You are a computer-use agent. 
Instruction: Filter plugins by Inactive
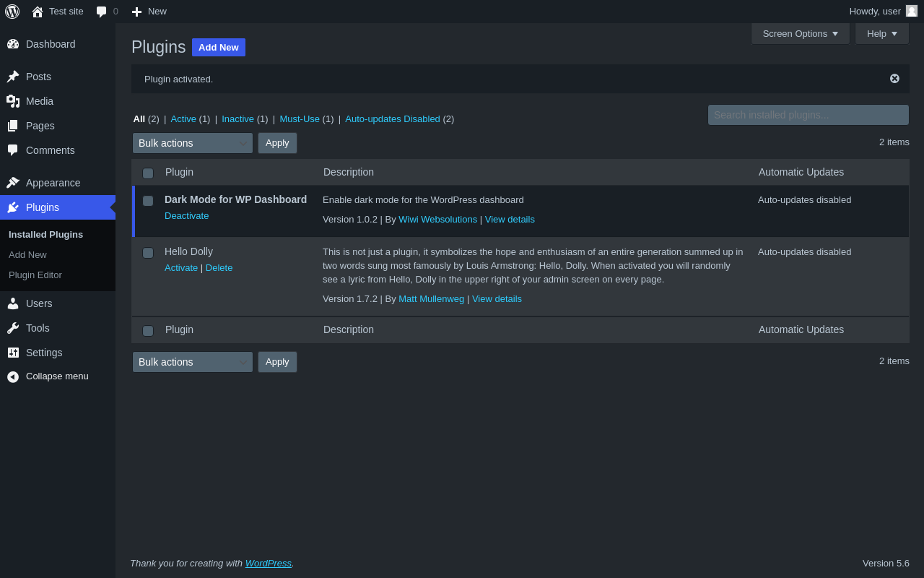point(237,119)
